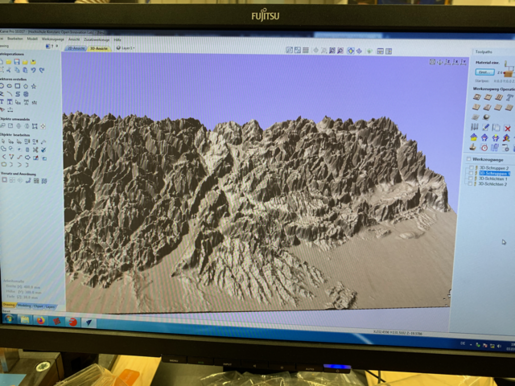Click the first icon of the top view toolbar
515x386 pixels.
point(289,50)
